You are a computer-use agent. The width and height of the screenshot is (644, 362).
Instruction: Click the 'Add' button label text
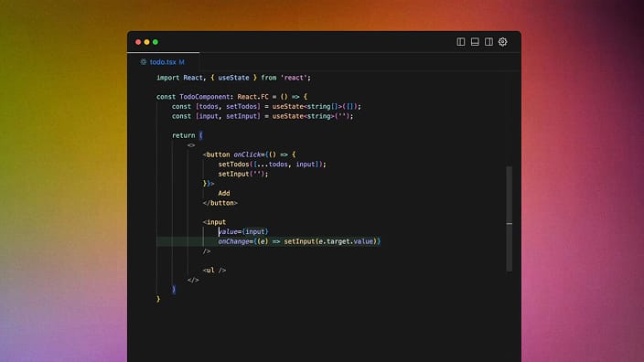(x=224, y=193)
